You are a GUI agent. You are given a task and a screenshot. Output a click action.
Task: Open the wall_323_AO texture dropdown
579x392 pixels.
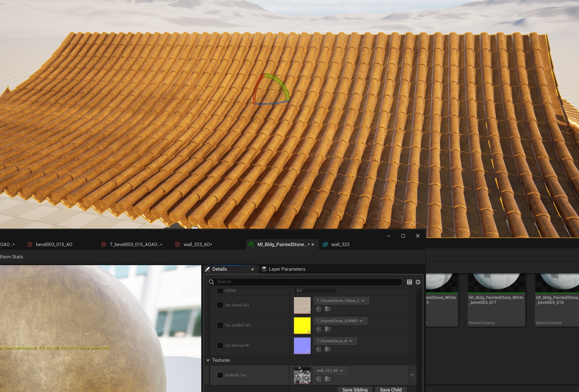331,370
